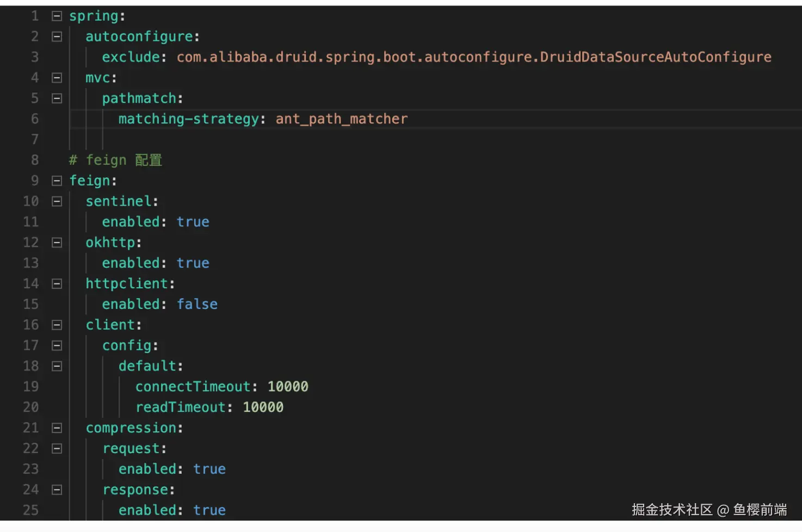Fold the top-level feign block
This screenshot has height=532, width=802.
pyautogui.click(x=57, y=181)
